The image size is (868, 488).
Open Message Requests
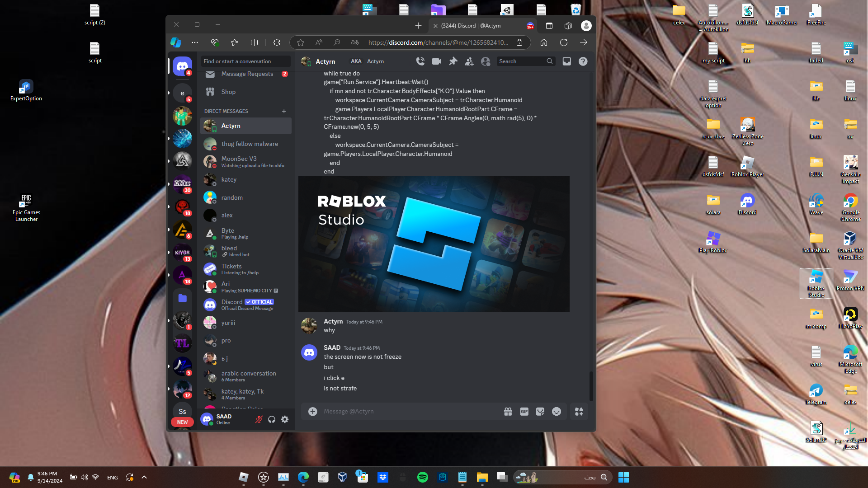click(246, 74)
